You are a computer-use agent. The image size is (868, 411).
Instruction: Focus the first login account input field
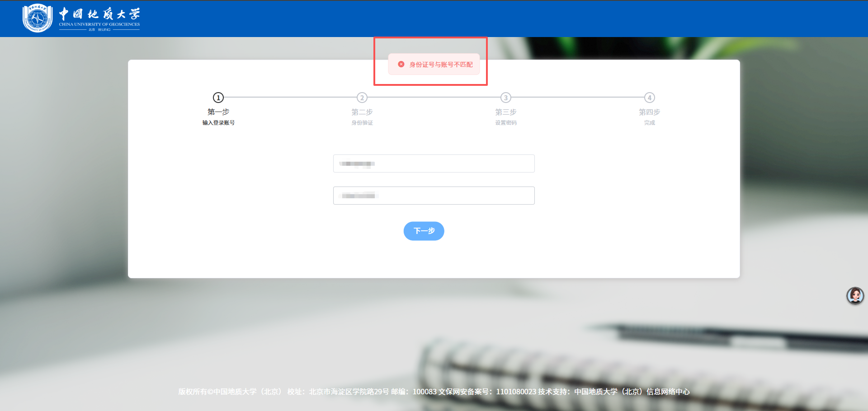434,163
